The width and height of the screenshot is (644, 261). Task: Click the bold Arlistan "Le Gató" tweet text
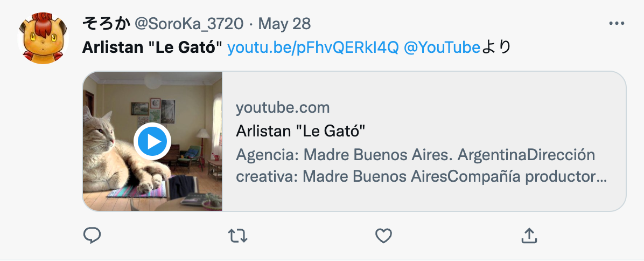pyautogui.click(x=152, y=48)
